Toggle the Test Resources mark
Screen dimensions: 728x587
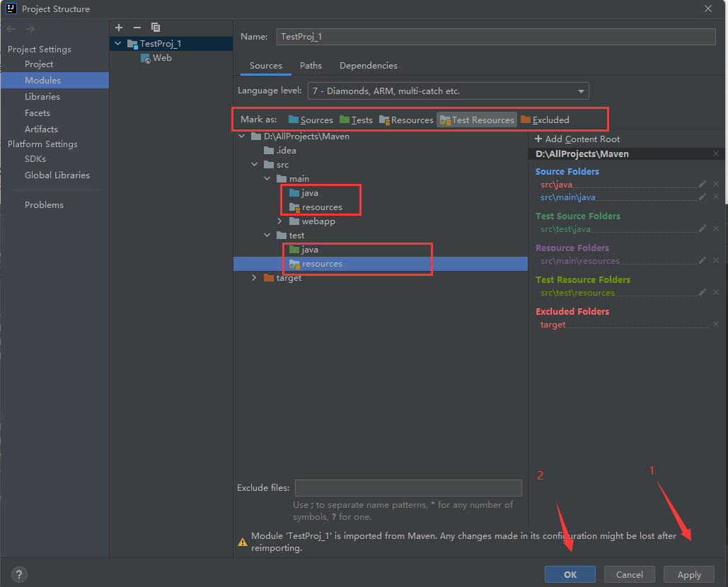point(477,120)
